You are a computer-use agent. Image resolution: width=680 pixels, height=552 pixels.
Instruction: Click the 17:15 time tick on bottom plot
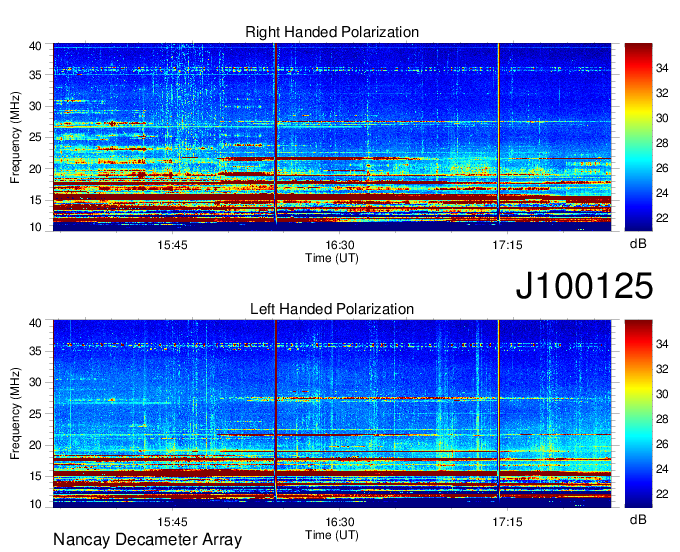click(x=507, y=522)
